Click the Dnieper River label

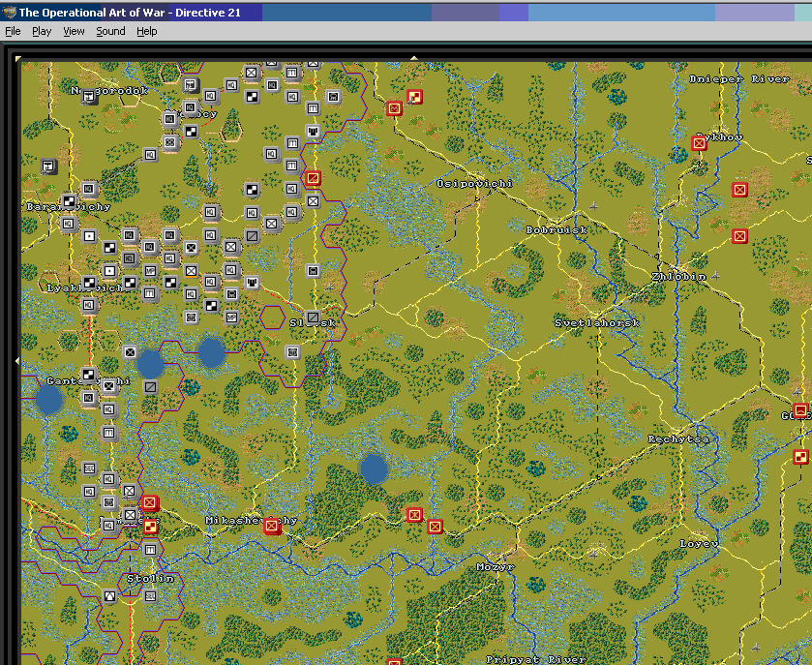pos(739,78)
